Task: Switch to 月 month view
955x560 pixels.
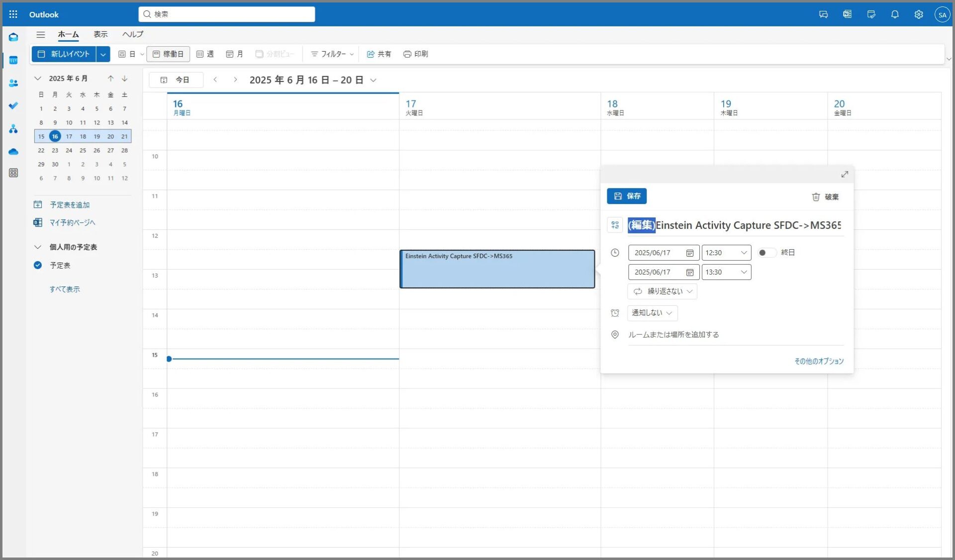Action: (235, 54)
